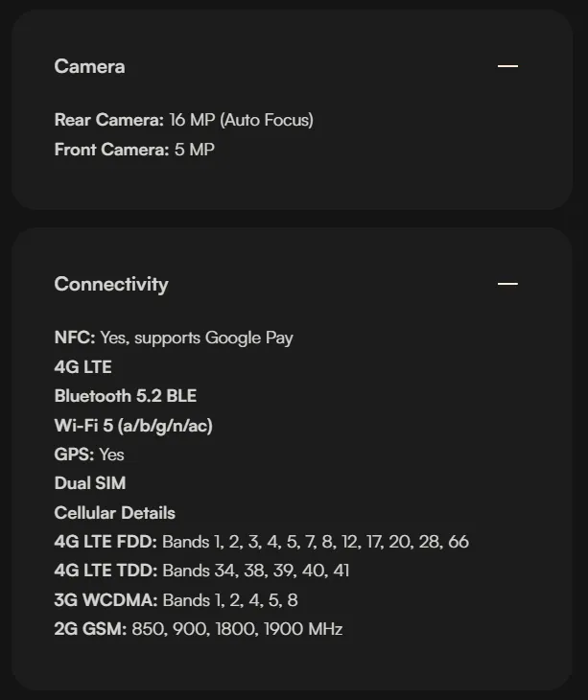Collapse the Camera section minus icon
Screen dimensions: 588x700
pos(507,66)
